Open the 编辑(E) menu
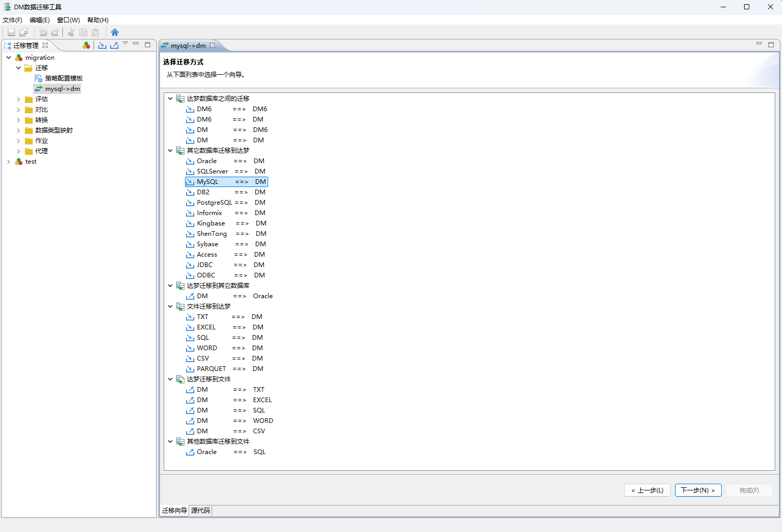The height and width of the screenshot is (532, 782). 39,20
